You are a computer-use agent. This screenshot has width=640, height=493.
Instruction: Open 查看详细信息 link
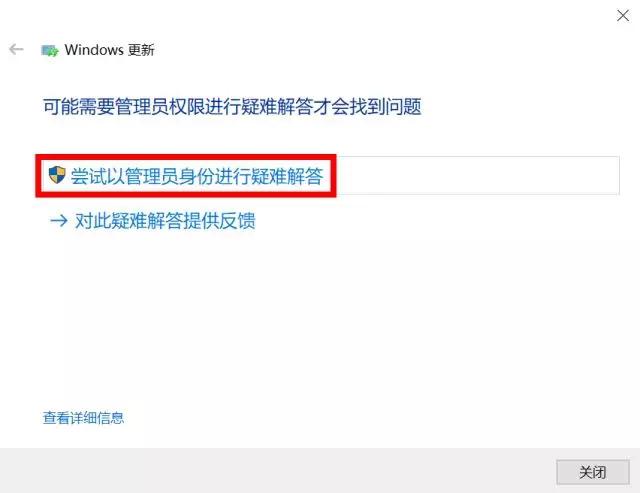click(x=83, y=417)
